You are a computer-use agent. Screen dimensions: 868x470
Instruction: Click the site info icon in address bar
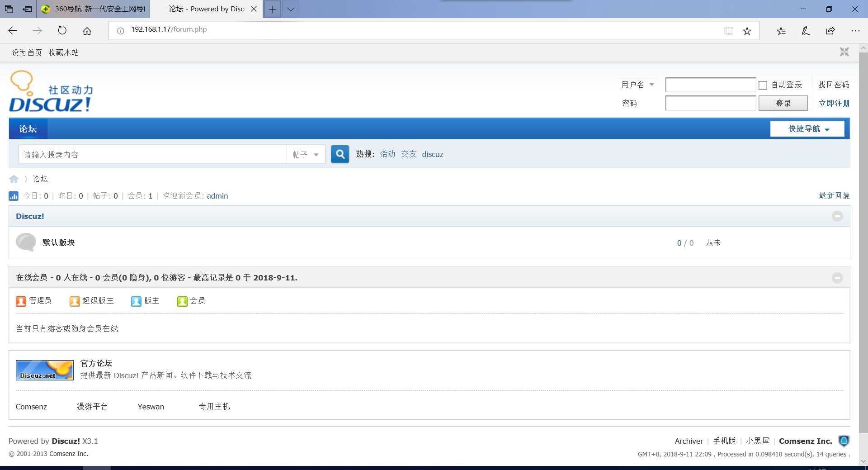click(121, 31)
